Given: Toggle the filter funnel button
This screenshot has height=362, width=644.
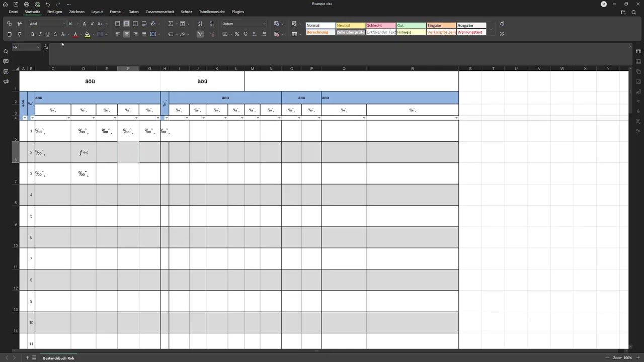Looking at the screenshot, I should (200, 34).
